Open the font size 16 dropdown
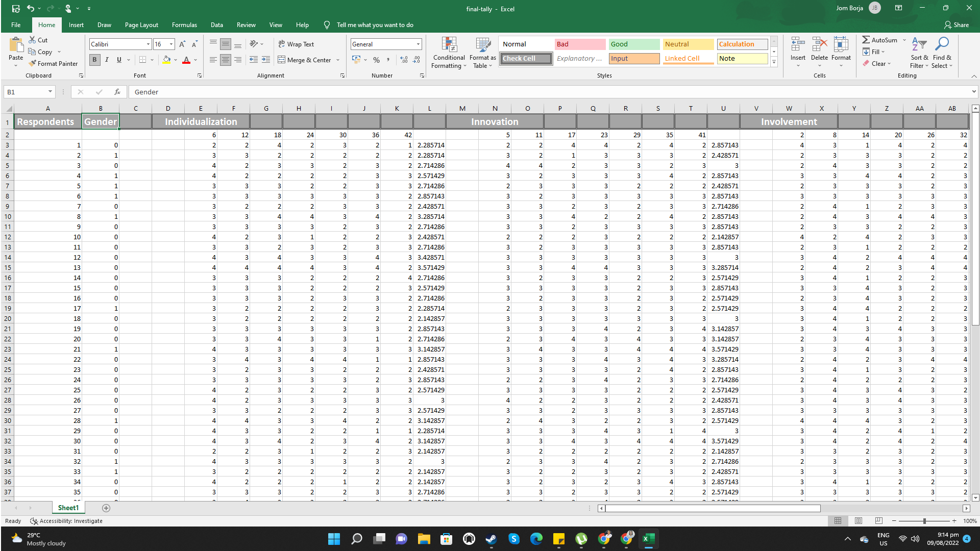Viewport: 980px width, 551px height. [x=171, y=44]
